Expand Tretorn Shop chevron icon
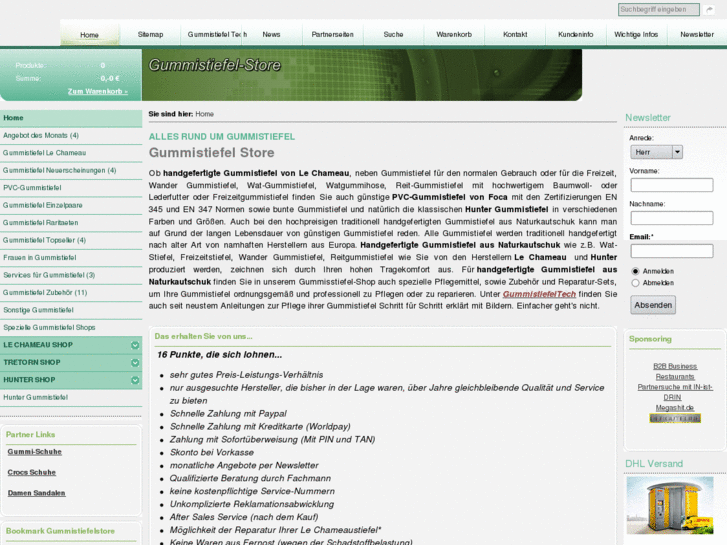This screenshot has width=727, height=545. 135,363
